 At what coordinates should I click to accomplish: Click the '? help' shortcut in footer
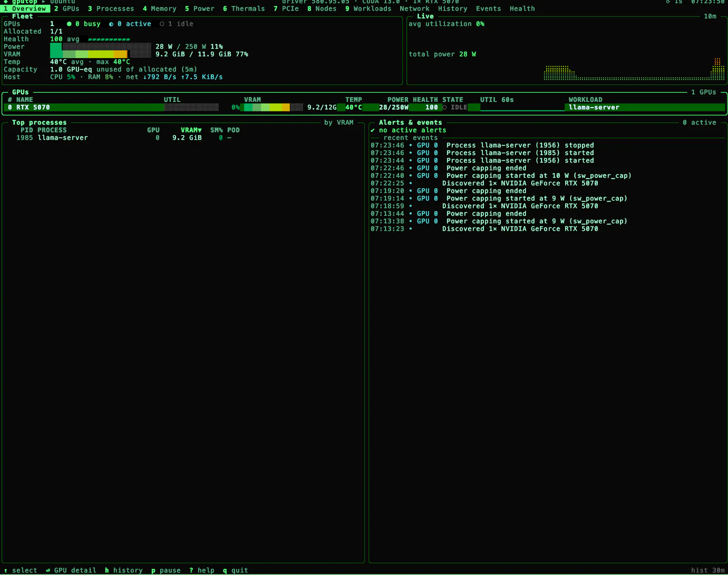tap(202, 570)
